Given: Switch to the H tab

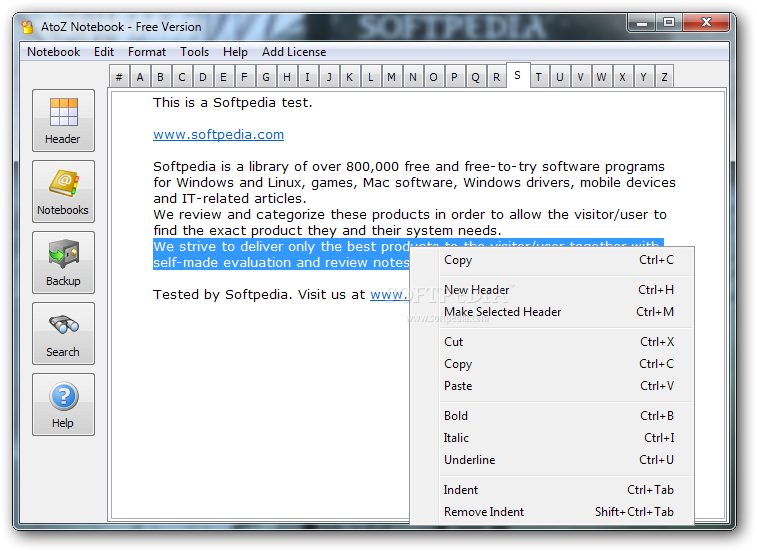Looking at the screenshot, I should [x=287, y=77].
